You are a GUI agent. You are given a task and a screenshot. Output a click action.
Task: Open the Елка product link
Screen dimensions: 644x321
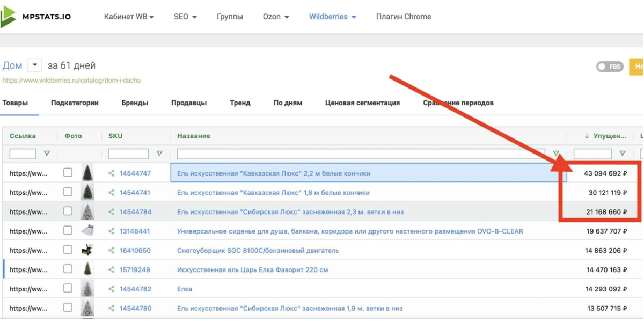pos(185,289)
